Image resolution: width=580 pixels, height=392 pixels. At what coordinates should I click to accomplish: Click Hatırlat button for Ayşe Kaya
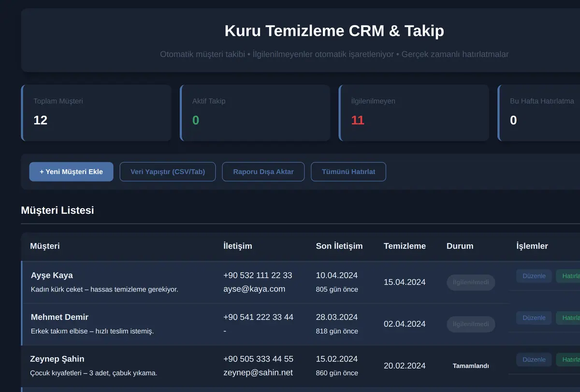[568, 276]
